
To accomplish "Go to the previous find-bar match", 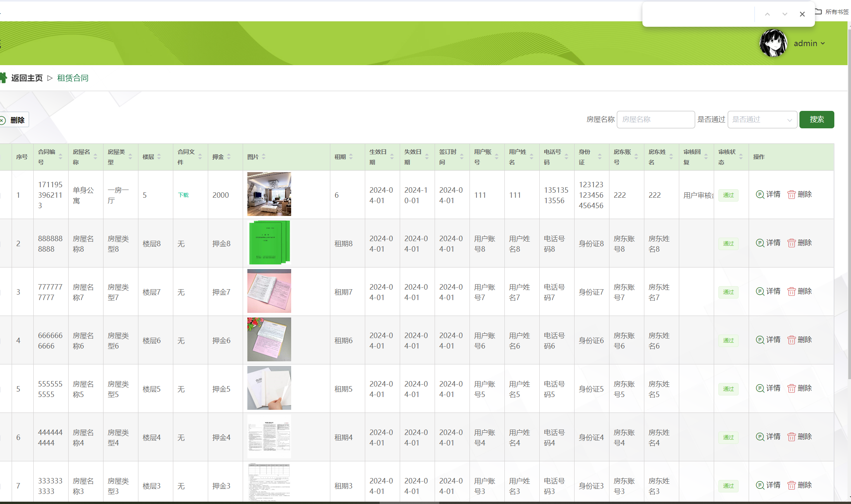I will click(767, 14).
